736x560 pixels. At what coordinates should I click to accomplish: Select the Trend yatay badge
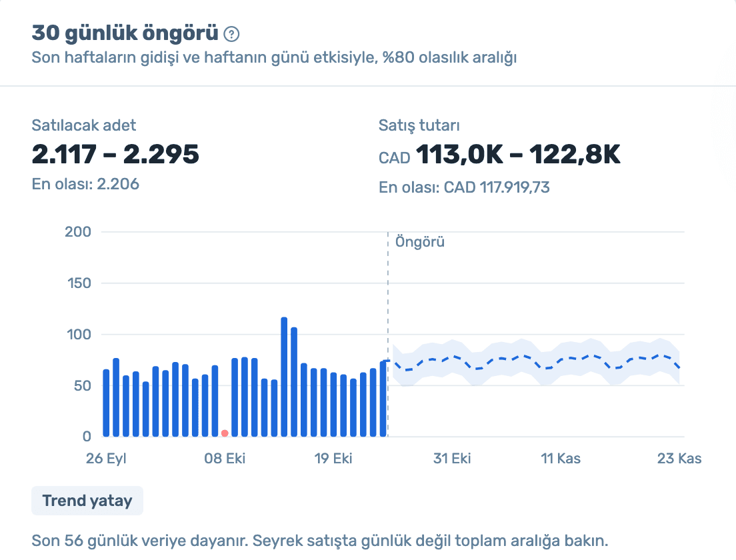[x=87, y=501]
